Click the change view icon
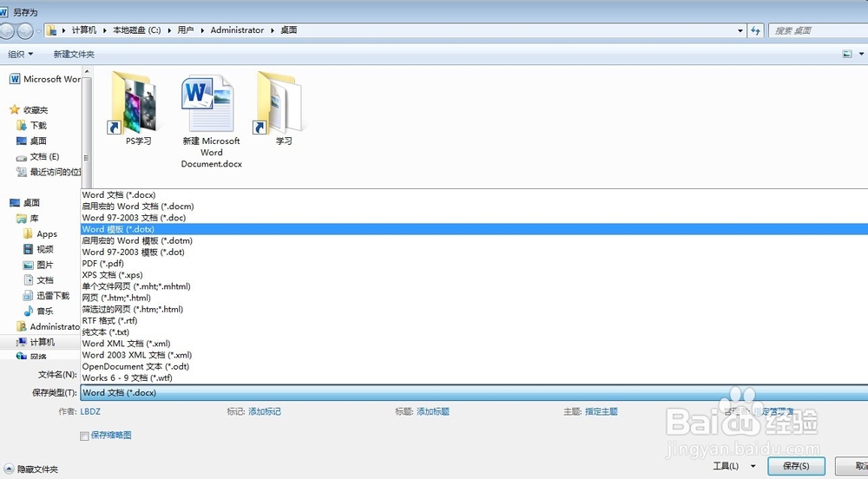868x479 pixels. (847, 54)
